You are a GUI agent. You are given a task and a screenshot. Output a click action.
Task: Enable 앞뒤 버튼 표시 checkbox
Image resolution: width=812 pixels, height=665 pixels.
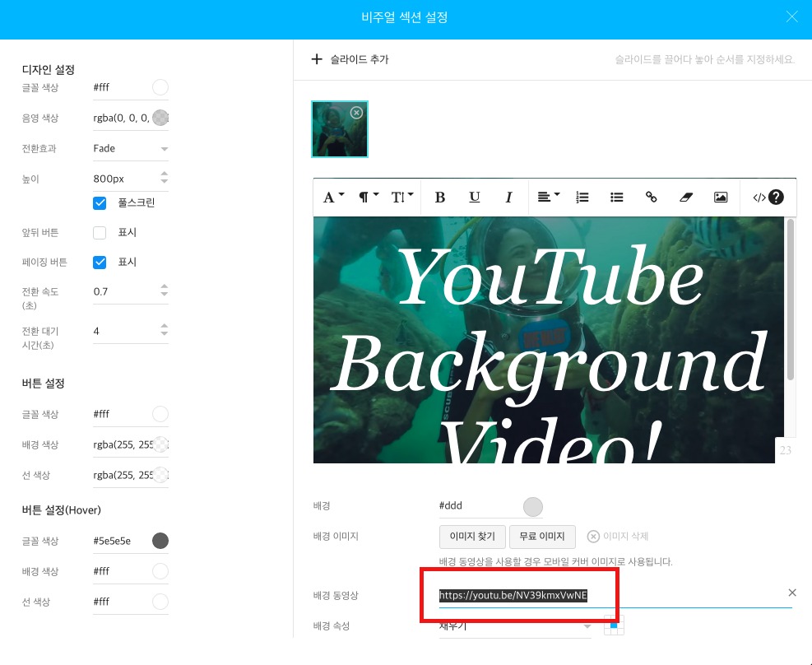click(100, 233)
